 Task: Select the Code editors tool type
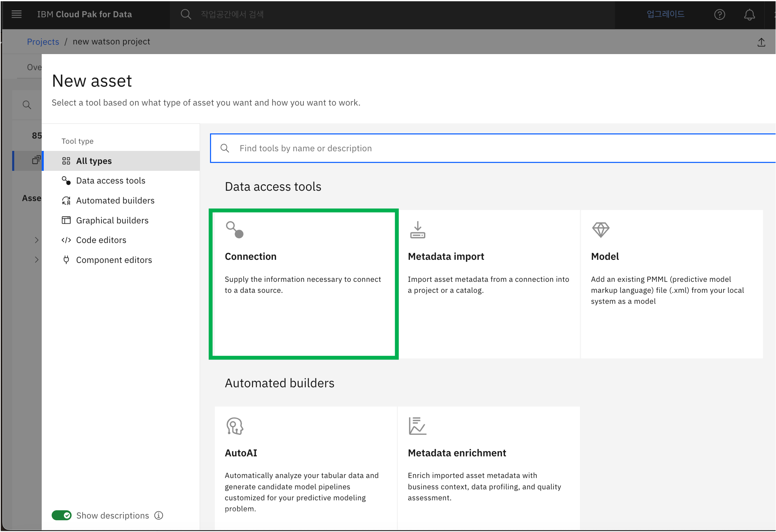click(x=101, y=240)
